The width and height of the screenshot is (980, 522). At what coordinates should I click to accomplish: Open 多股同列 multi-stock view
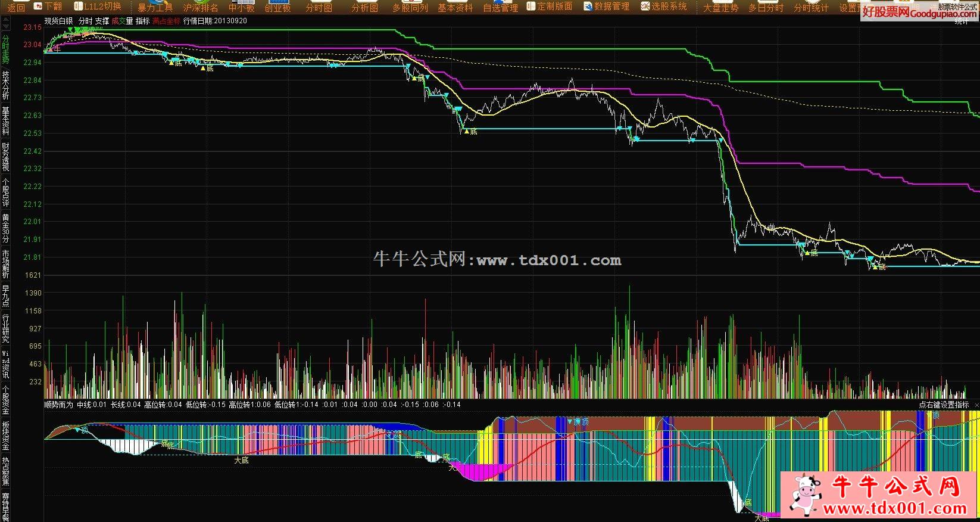point(410,8)
